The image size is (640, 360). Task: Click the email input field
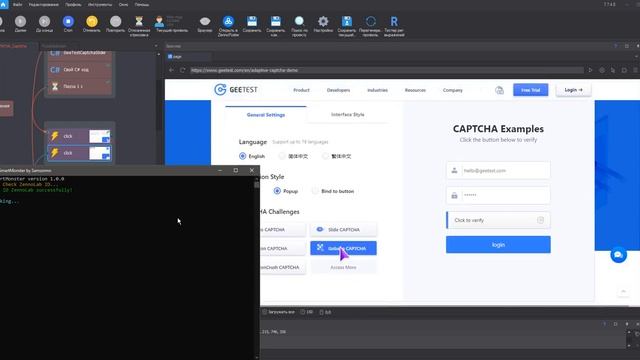coord(498,171)
